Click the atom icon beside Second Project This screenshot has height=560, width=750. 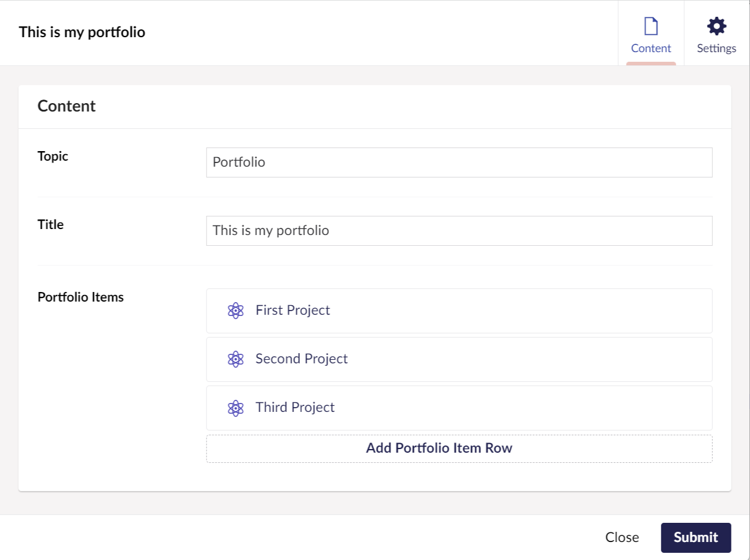(236, 359)
